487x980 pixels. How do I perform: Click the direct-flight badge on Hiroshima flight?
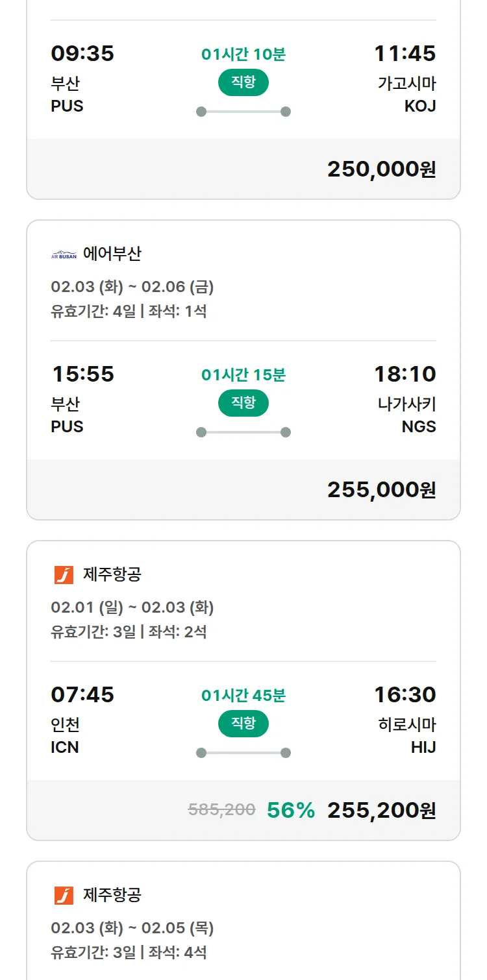click(243, 724)
